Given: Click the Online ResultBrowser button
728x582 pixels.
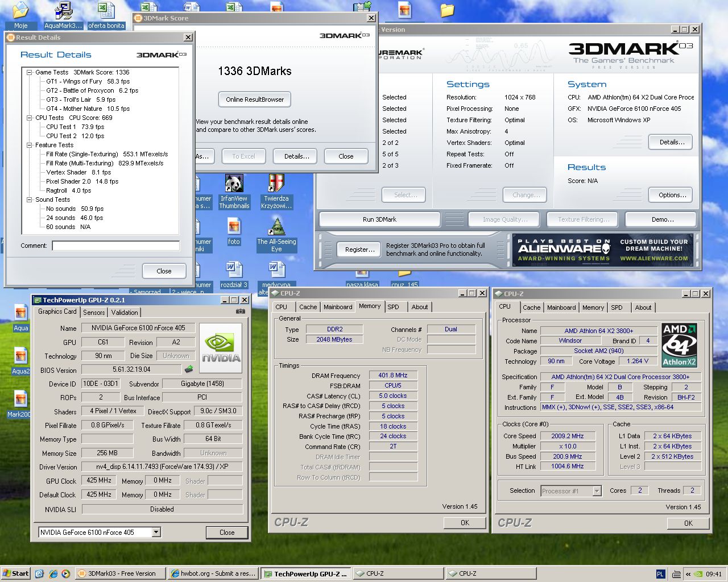Looking at the screenshot, I should [255, 99].
